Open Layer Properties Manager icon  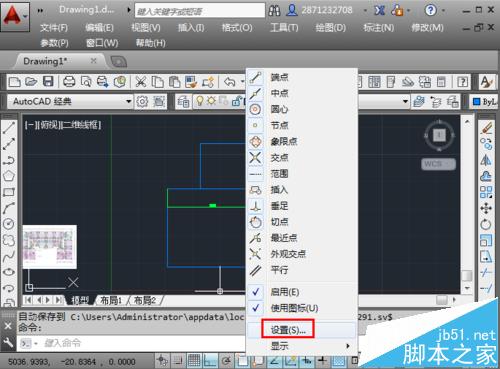183,101
